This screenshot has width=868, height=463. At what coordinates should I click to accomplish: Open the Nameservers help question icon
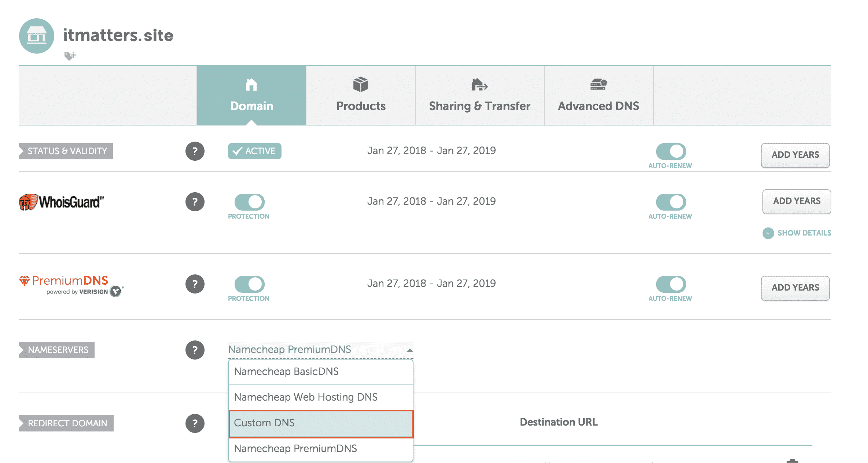click(x=195, y=350)
